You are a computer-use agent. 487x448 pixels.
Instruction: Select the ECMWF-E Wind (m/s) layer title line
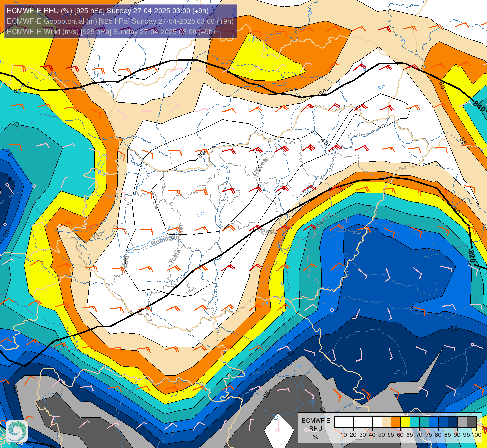point(111,32)
